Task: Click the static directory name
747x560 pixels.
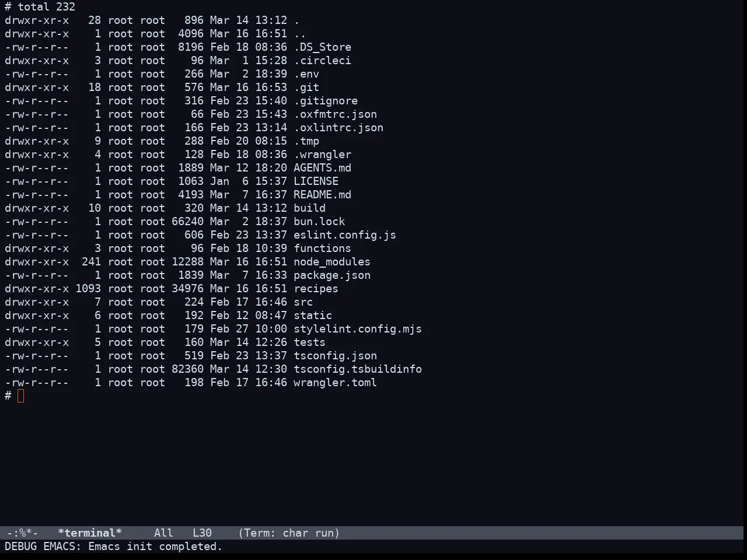Action: (313, 316)
